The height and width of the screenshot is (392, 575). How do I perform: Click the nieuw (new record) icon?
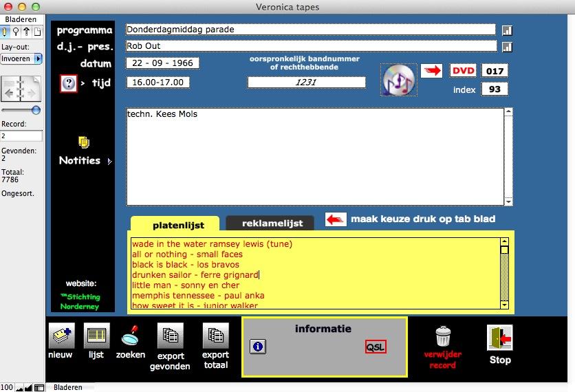click(x=61, y=336)
